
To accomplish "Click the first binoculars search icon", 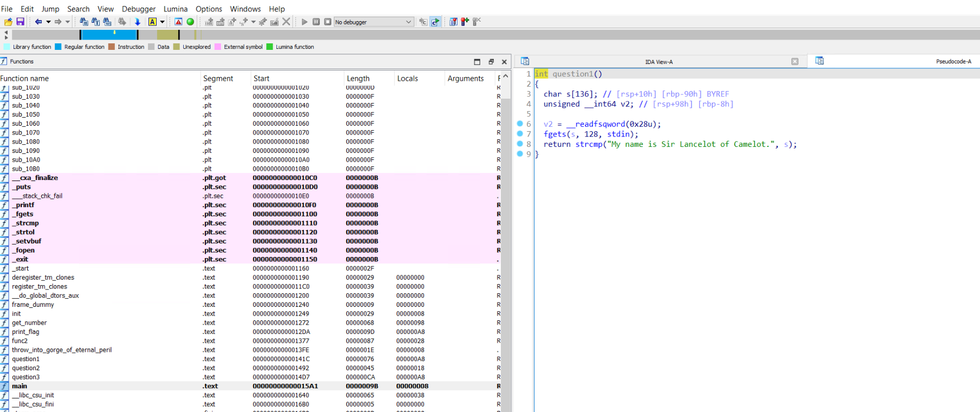I will [x=84, y=22].
